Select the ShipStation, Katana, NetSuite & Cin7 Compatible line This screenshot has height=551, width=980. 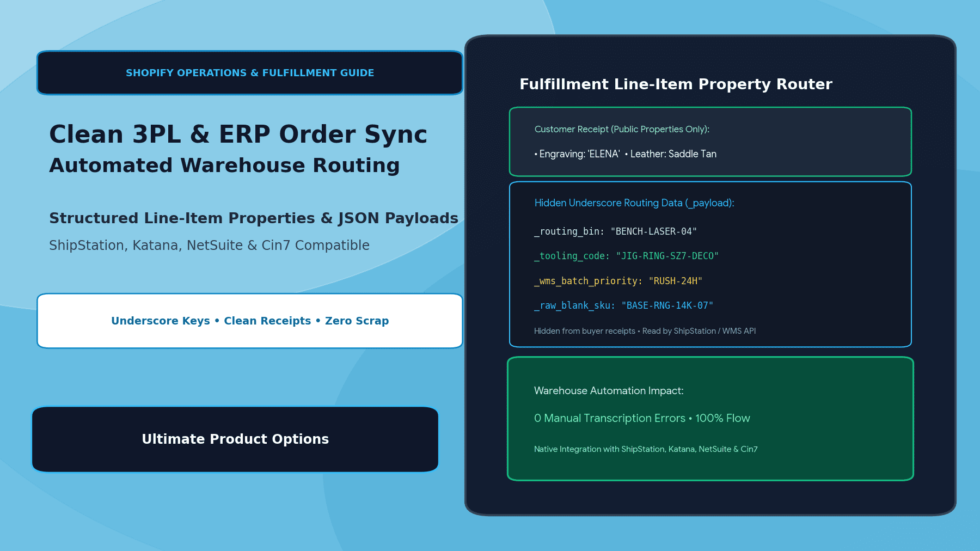(209, 246)
